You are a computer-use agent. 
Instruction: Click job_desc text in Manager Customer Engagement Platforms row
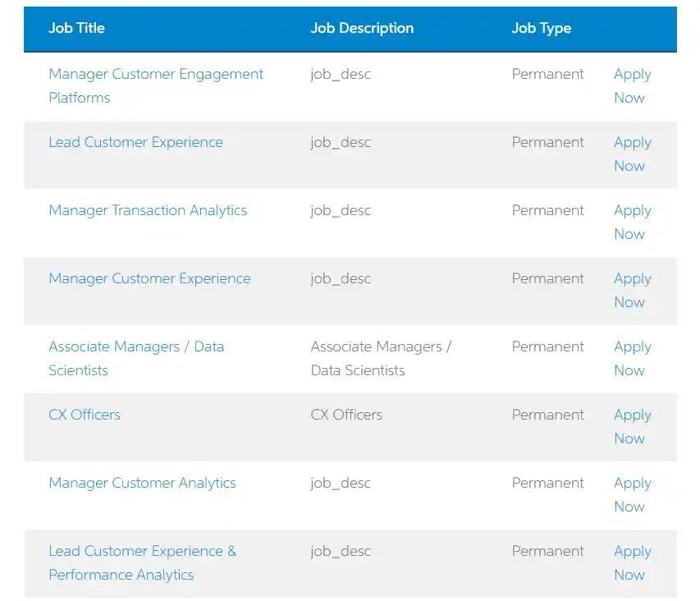[341, 74]
